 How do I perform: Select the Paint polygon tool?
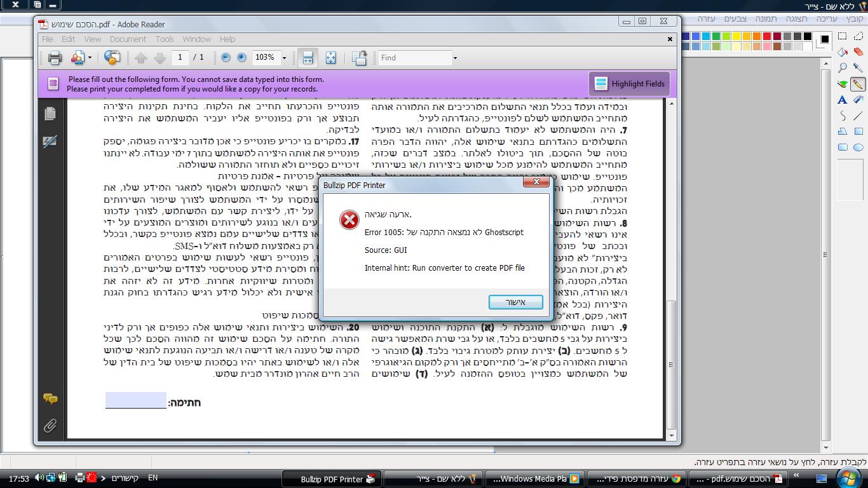(843, 132)
